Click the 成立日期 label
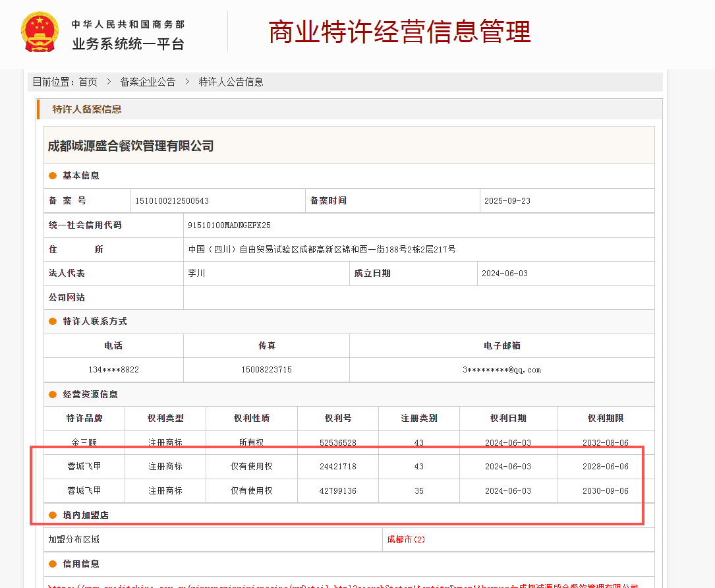The image size is (715, 588). pos(372,274)
